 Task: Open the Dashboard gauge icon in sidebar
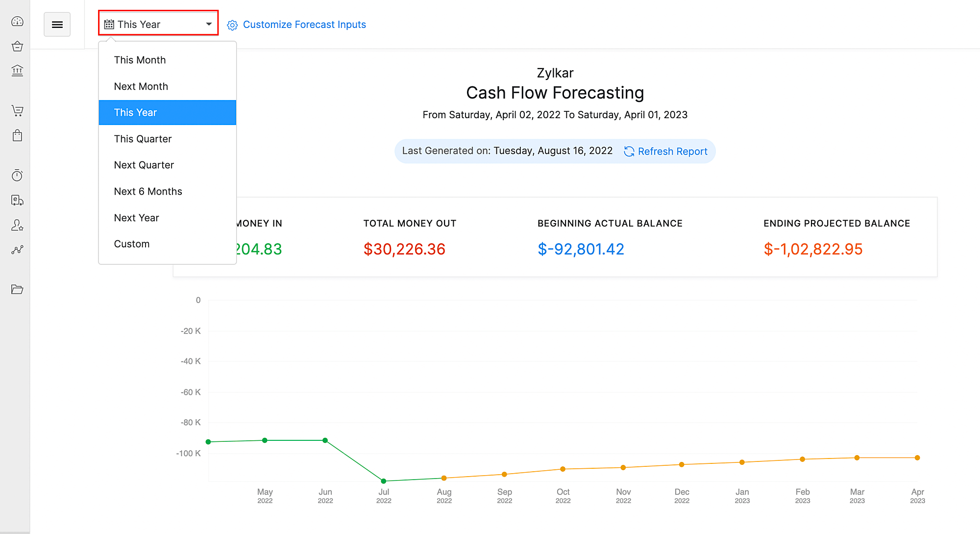coord(17,22)
